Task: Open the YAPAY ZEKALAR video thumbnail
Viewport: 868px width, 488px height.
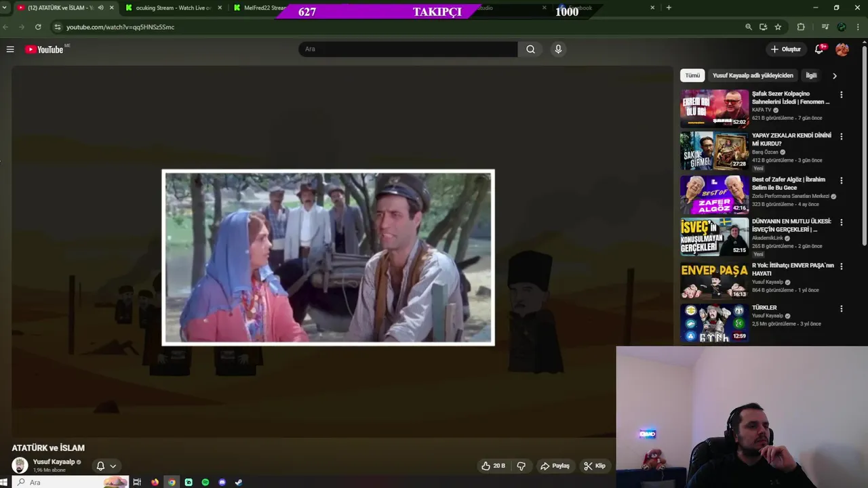Action: (x=715, y=150)
